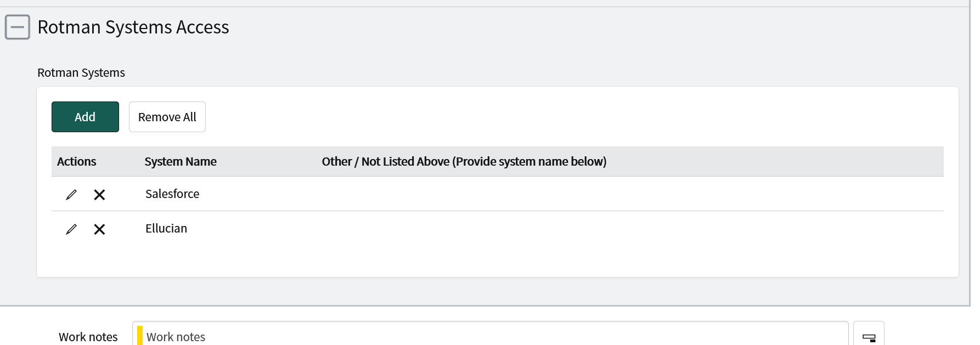Screen dimensions: 980x345
Task: Collapse the Rotman Systems Access section
Action: [17, 27]
